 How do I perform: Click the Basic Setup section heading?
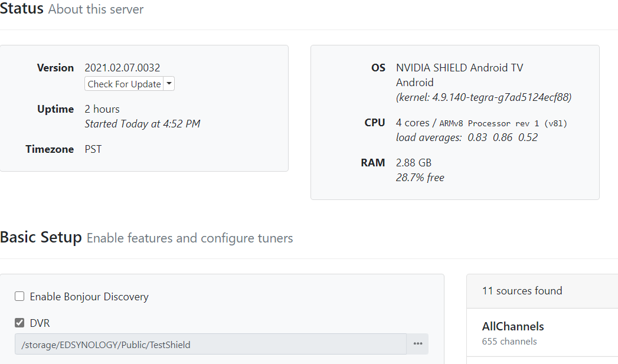(x=41, y=238)
